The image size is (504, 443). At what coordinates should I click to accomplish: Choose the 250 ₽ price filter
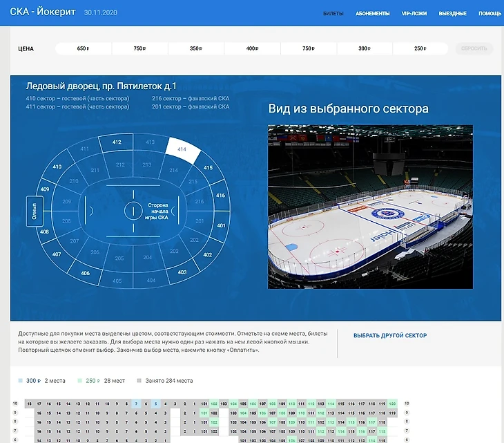pos(420,48)
